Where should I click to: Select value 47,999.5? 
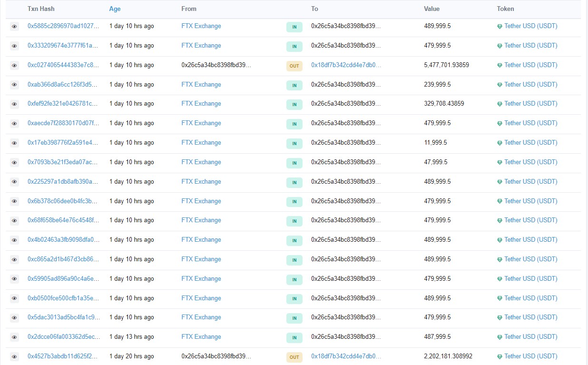[436, 162]
